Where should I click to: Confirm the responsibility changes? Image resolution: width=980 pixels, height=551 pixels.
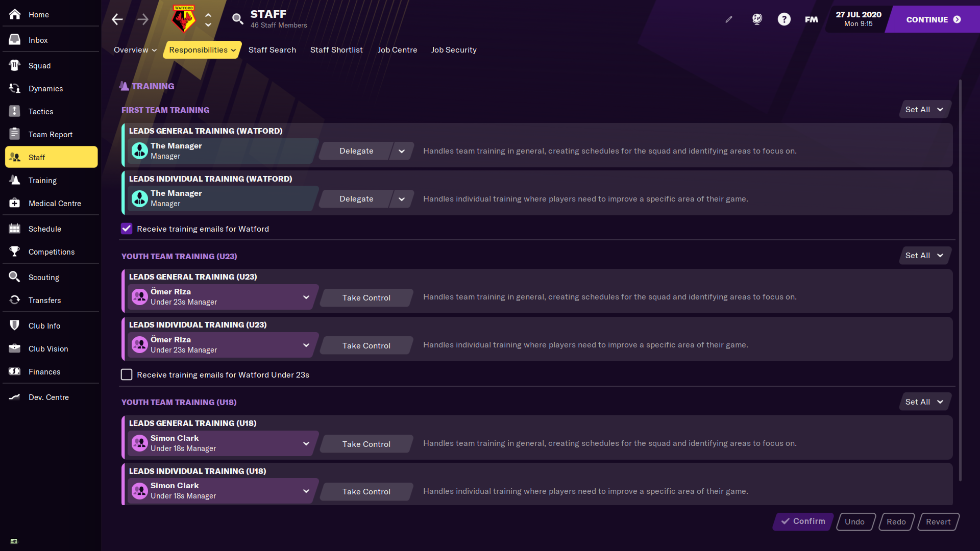[803, 521]
